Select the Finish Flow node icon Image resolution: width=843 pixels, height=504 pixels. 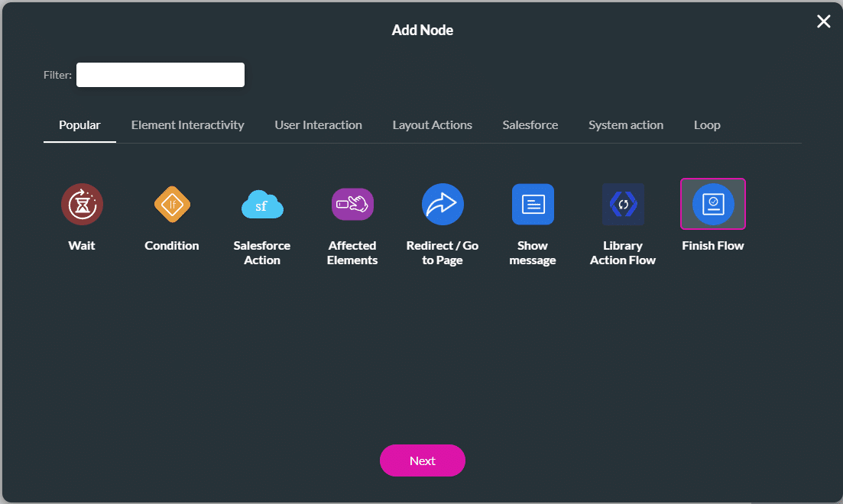coord(712,204)
